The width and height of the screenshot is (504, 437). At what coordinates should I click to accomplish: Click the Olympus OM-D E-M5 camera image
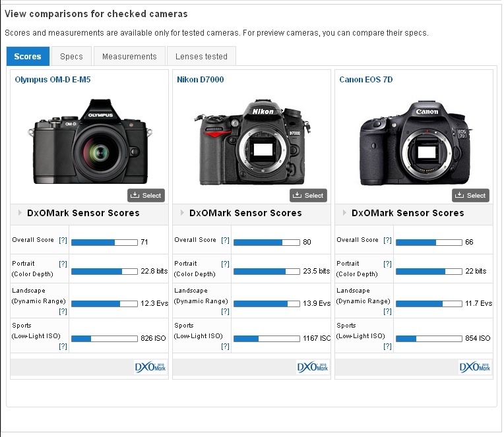pyautogui.click(x=90, y=141)
